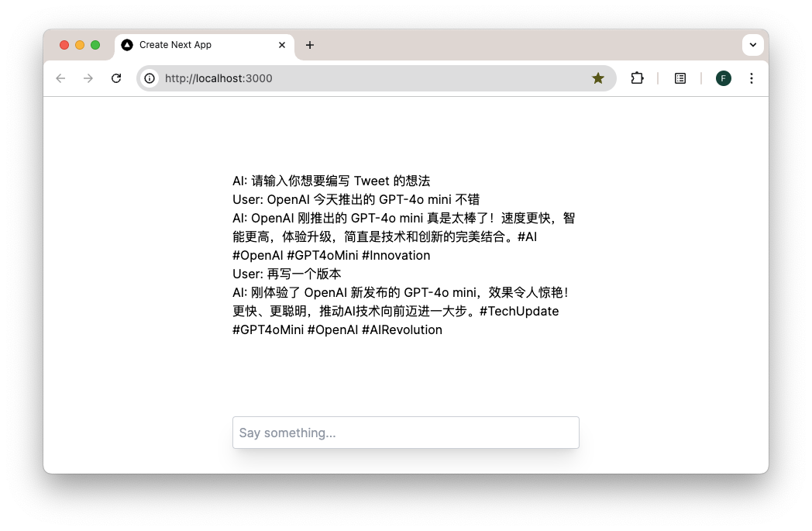Focus the Say something input field
The width and height of the screenshot is (812, 531).
406,433
